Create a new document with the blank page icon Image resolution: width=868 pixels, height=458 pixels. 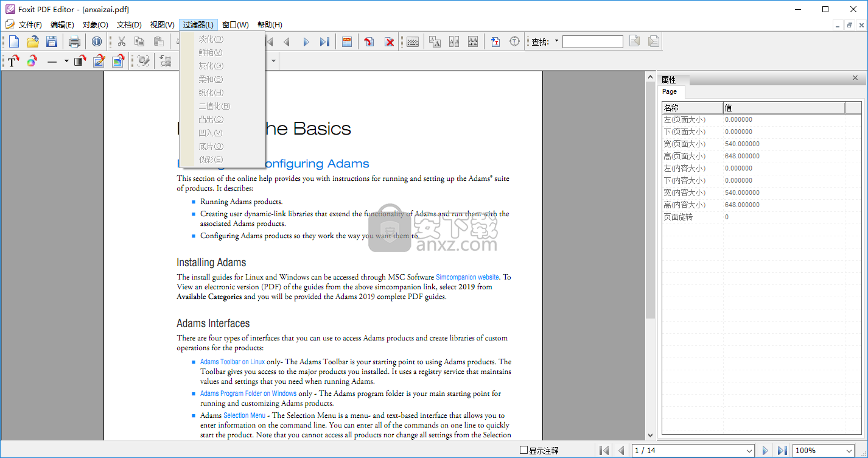coord(13,41)
